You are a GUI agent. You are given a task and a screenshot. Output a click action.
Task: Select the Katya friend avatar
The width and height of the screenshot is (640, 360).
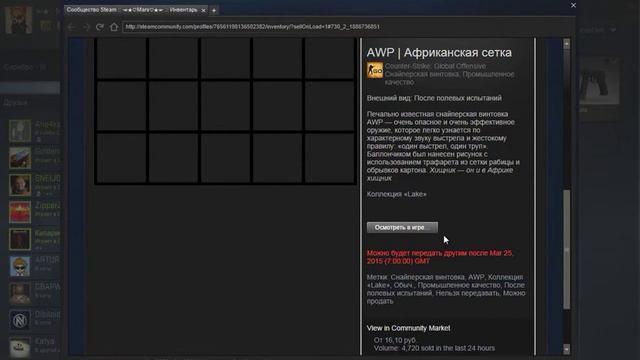(x=20, y=347)
